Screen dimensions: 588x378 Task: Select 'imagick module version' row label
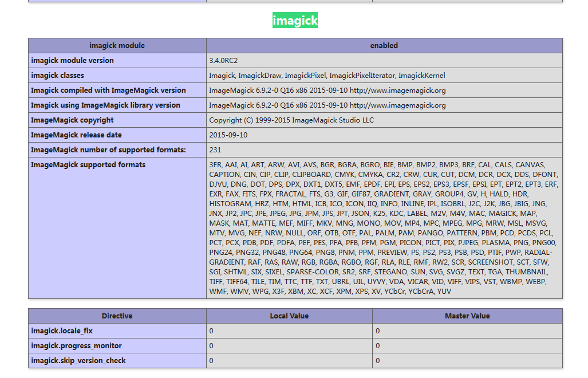(117, 60)
